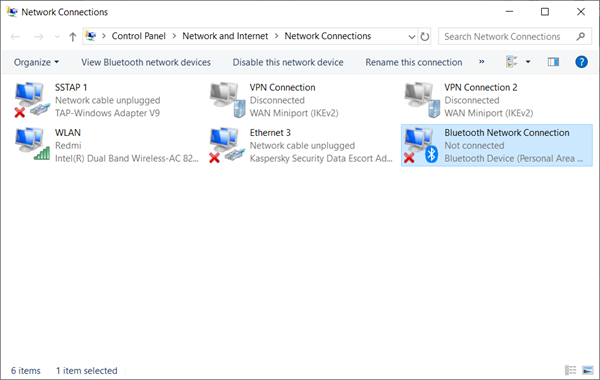Click the Network Connections title bar icon
The image size is (600, 380).
pos(12,12)
